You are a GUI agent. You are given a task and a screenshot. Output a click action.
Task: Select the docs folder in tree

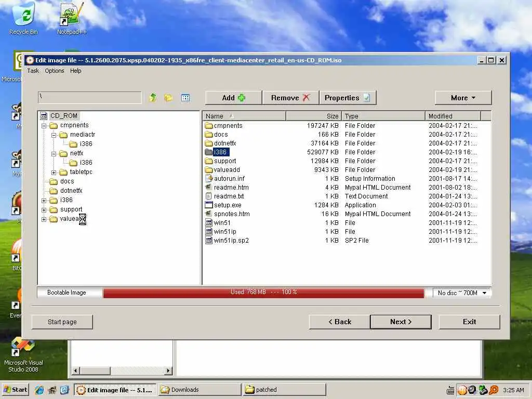click(x=67, y=181)
